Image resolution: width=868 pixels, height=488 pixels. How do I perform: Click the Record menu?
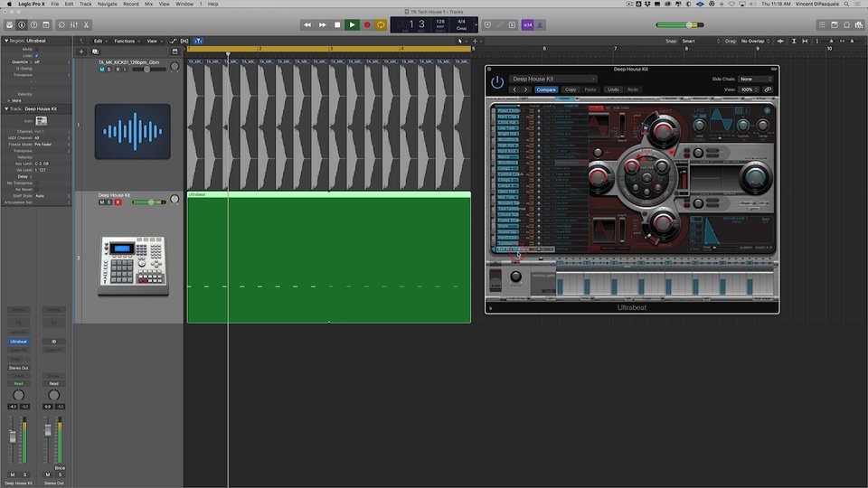coord(131,4)
